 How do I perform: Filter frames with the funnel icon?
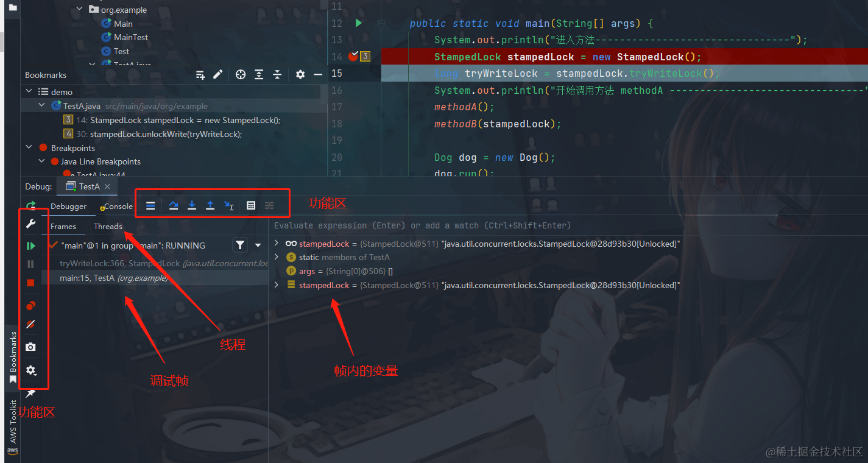tap(241, 246)
